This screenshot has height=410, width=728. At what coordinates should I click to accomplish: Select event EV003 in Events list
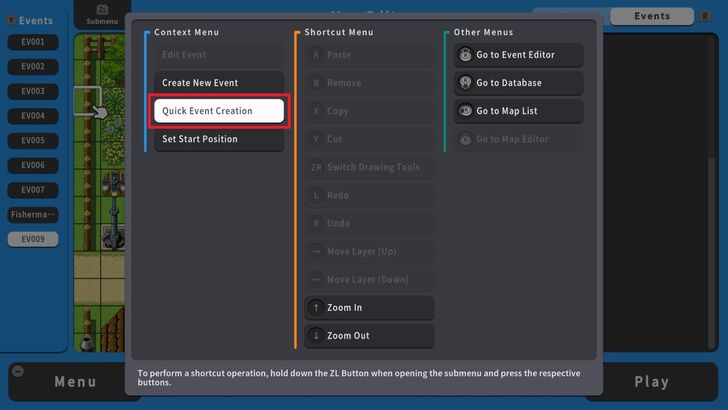[33, 91]
